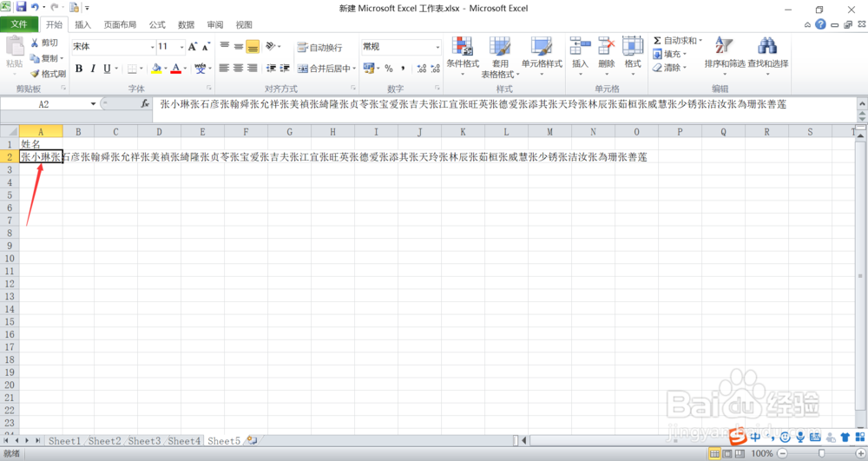The width and height of the screenshot is (868, 461).
Task: Toggle align text left
Action: coord(224,69)
